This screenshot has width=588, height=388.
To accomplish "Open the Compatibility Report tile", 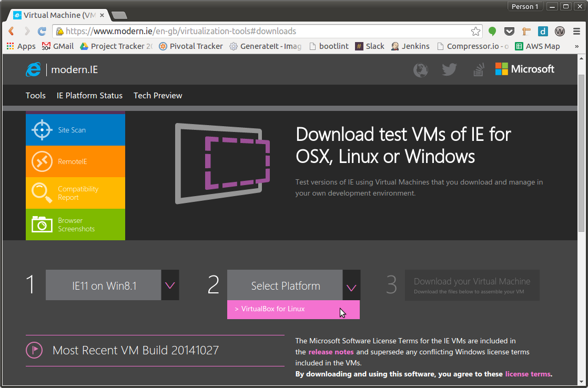I will pos(75,193).
